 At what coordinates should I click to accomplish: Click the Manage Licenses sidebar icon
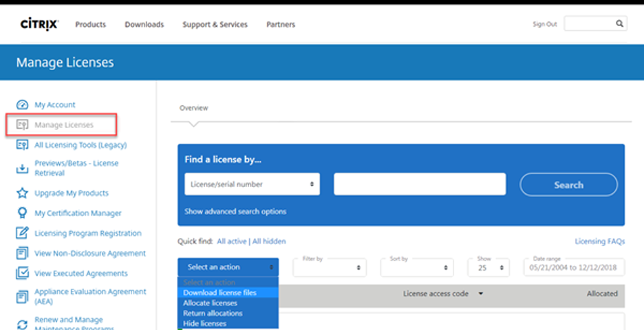tap(22, 124)
